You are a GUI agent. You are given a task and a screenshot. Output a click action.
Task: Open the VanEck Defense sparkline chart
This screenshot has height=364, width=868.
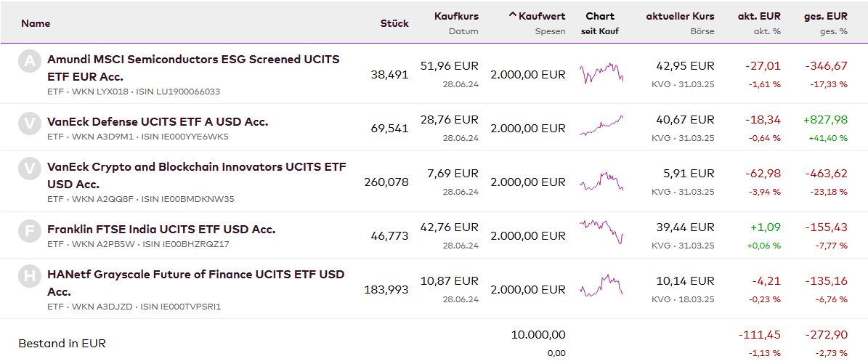pos(601,126)
